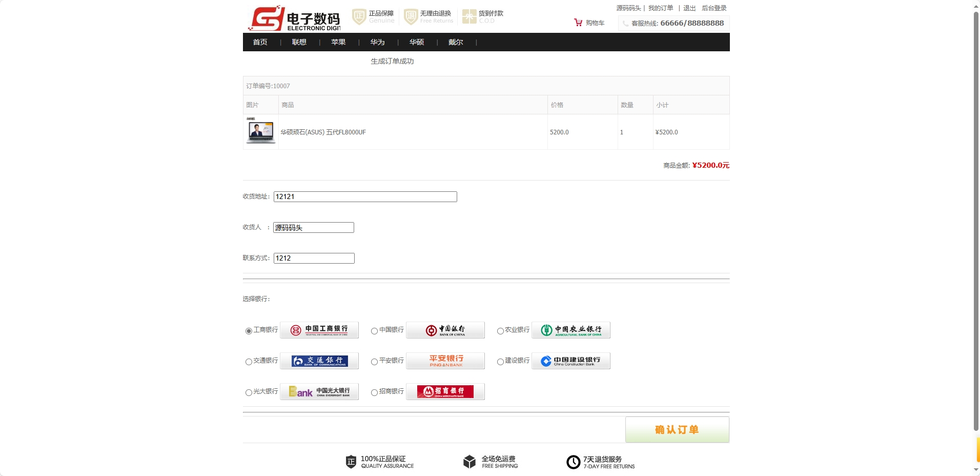Viewport: 980px width, 476px height.
Task: Open the 华为 category menu
Action: [377, 42]
